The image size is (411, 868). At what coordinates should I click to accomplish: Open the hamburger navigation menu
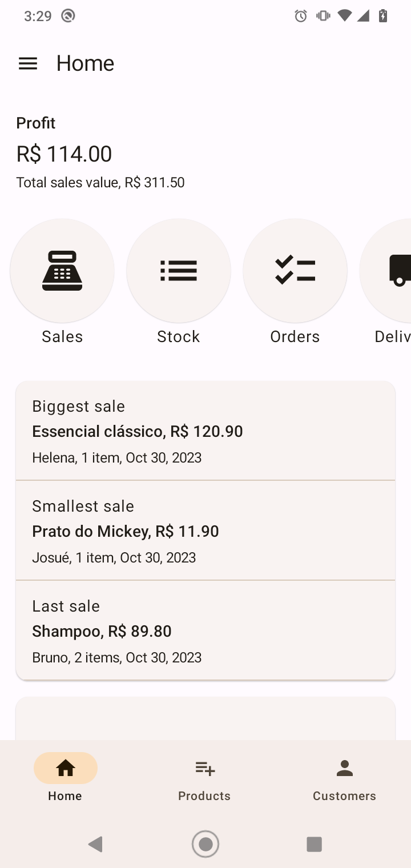click(28, 63)
